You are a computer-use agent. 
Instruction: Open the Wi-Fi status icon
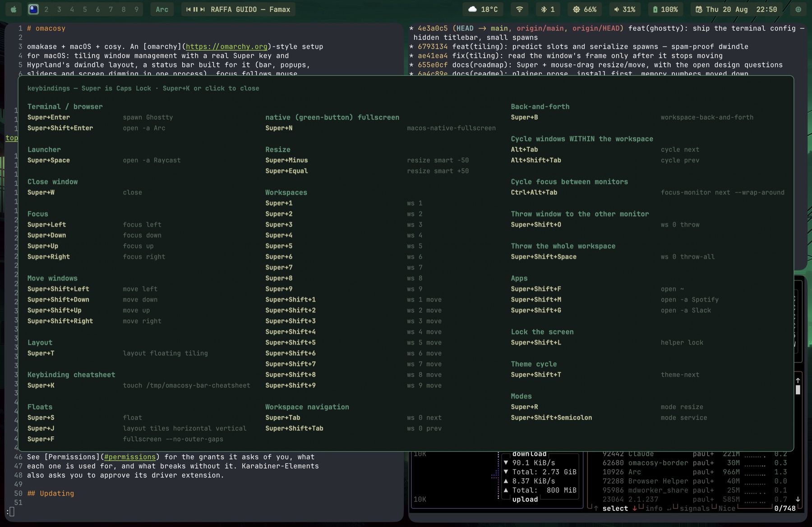click(x=519, y=9)
